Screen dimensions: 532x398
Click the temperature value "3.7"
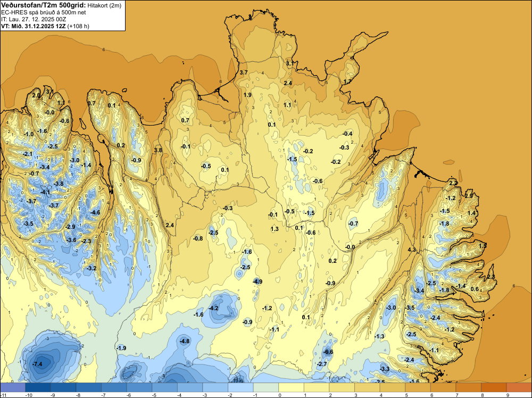[x=244, y=72]
